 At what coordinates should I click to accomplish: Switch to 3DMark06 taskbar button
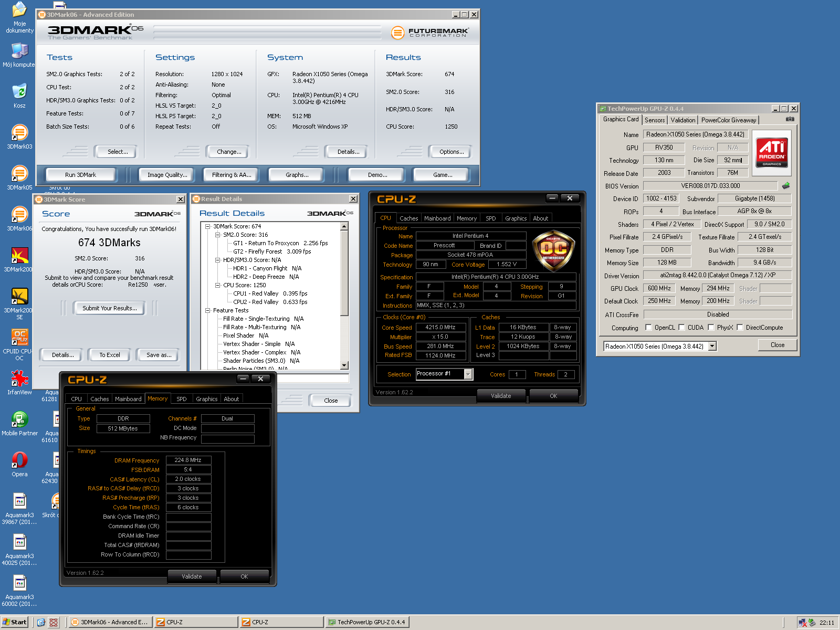[110, 622]
